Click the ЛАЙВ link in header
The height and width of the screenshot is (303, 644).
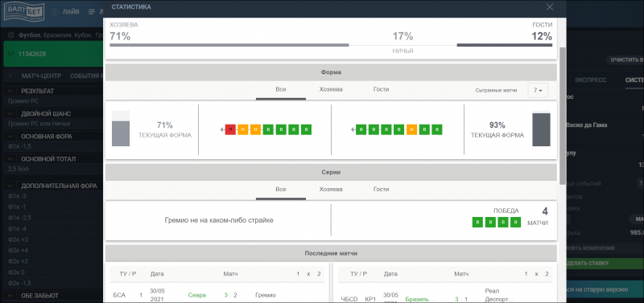[71, 12]
